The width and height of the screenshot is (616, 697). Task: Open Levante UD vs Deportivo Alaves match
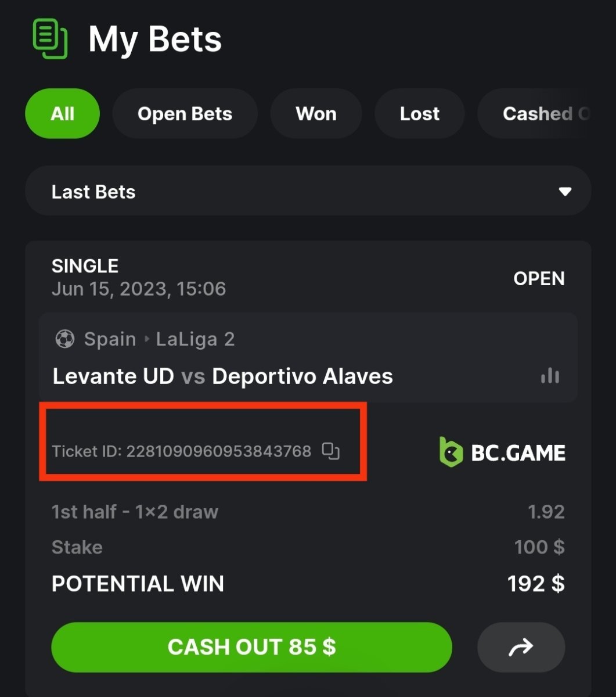[x=223, y=376]
